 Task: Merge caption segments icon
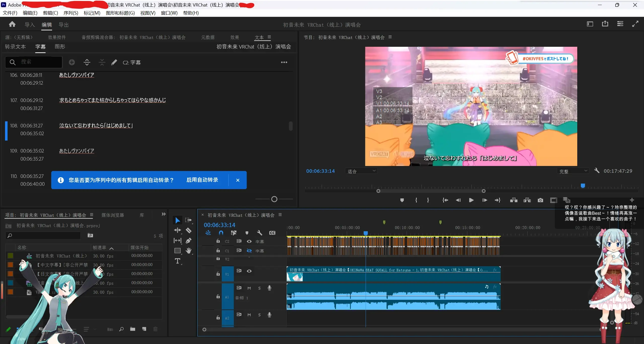pos(102,62)
